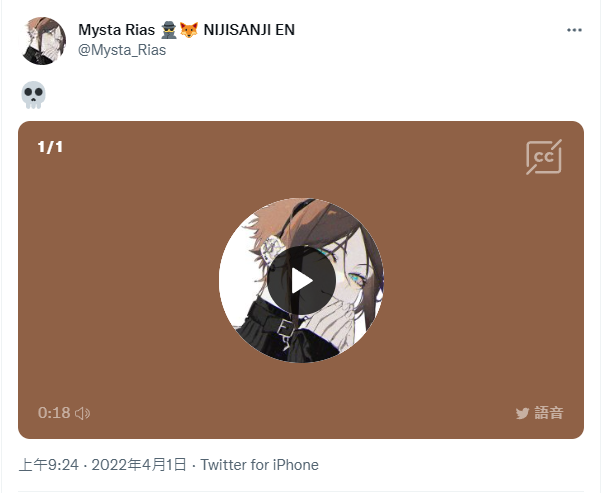Click the Twitter for iPhone source link
Screen dimensions: 602x493
point(260,465)
